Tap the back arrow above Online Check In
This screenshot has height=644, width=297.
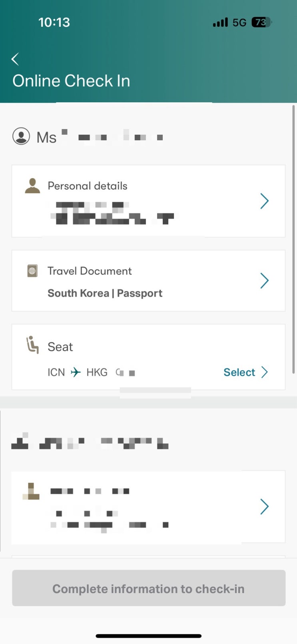(15, 59)
